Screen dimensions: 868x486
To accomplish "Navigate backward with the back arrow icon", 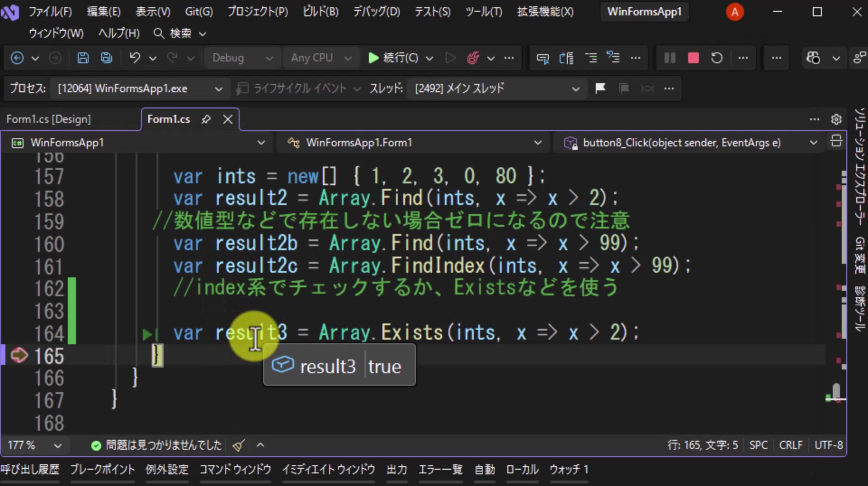I will point(17,58).
